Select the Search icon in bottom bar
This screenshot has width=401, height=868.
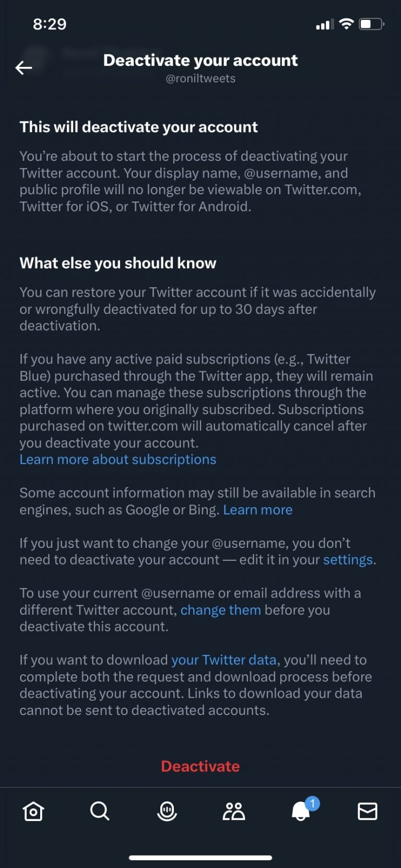100,811
